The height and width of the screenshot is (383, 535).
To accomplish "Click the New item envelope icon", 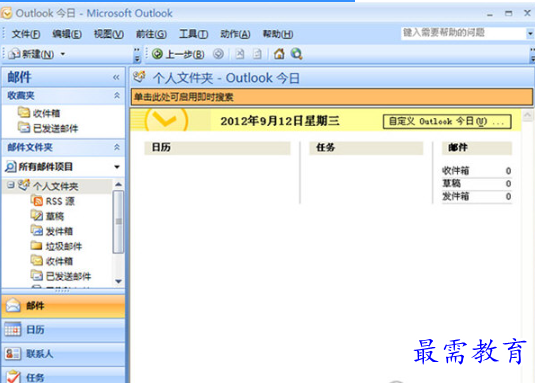I will point(14,54).
